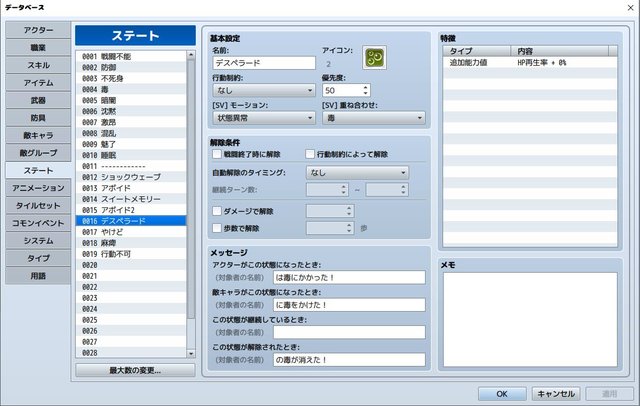The height and width of the screenshot is (406, 640).
Task: Open the [SV] 重ね合わせ dropdown
Action: [373, 118]
